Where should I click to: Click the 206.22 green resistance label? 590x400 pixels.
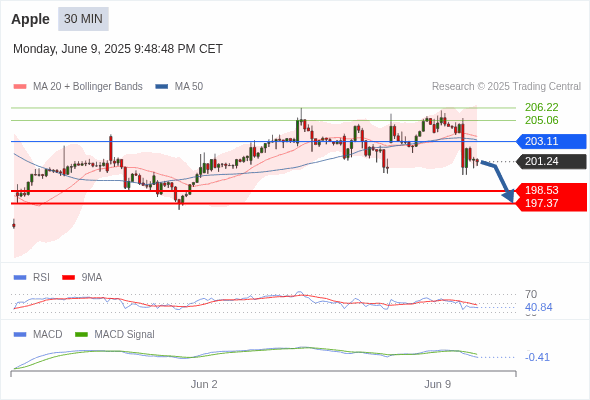coord(541,107)
